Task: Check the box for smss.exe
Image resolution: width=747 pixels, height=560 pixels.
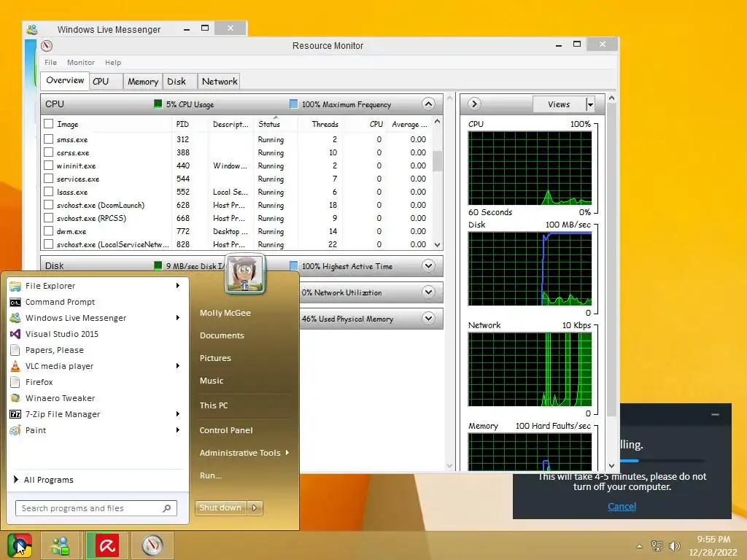Action: tap(48, 139)
